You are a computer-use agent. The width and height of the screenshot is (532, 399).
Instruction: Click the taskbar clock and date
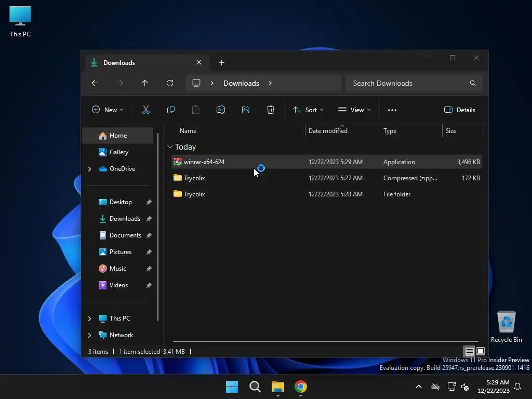pyautogui.click(x=494, y=387)
